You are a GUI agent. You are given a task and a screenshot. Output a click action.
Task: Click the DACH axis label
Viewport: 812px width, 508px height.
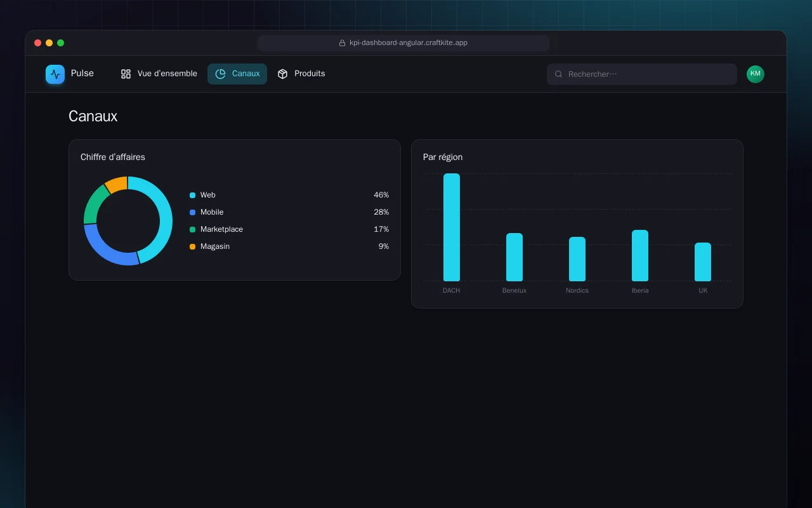pyautogui.click(x=452, y=290)
